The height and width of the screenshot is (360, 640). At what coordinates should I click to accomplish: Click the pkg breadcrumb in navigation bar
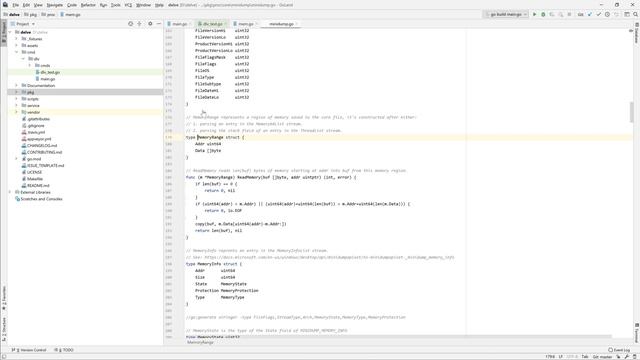point(31,14)
